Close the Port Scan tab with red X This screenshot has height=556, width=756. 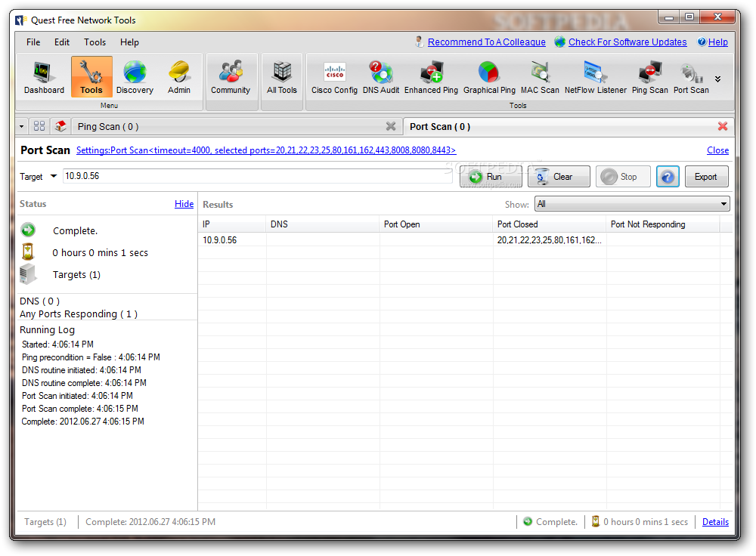click(722, 126)
